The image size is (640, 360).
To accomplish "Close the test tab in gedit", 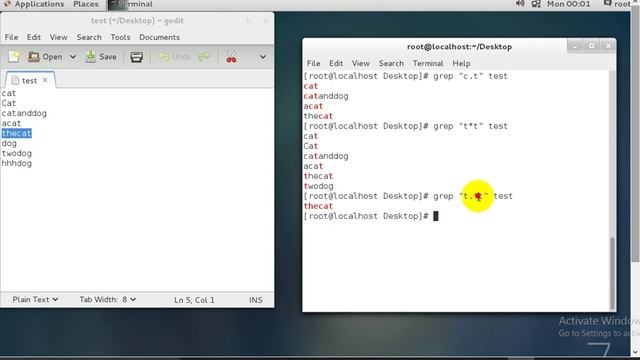I will click(45, 80).
